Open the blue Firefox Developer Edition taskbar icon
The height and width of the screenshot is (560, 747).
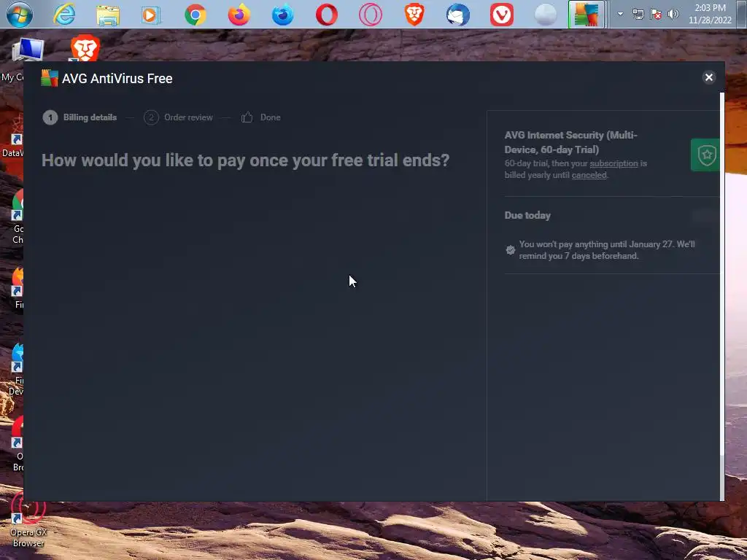[282, 15]
